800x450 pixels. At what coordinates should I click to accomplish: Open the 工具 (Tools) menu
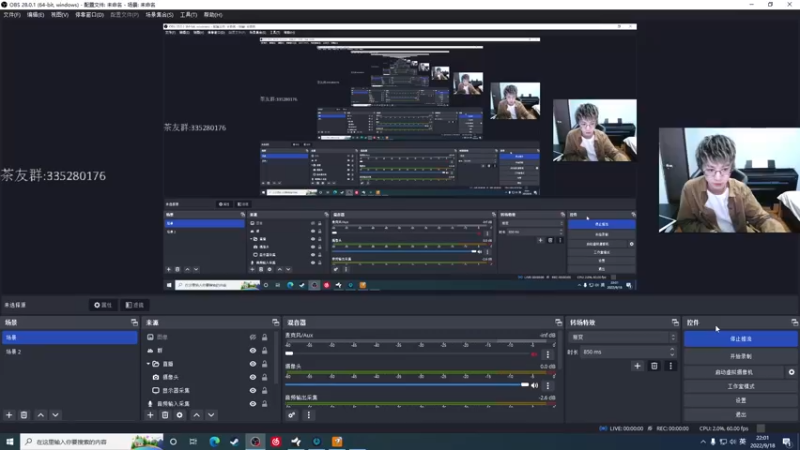(188, 15)
